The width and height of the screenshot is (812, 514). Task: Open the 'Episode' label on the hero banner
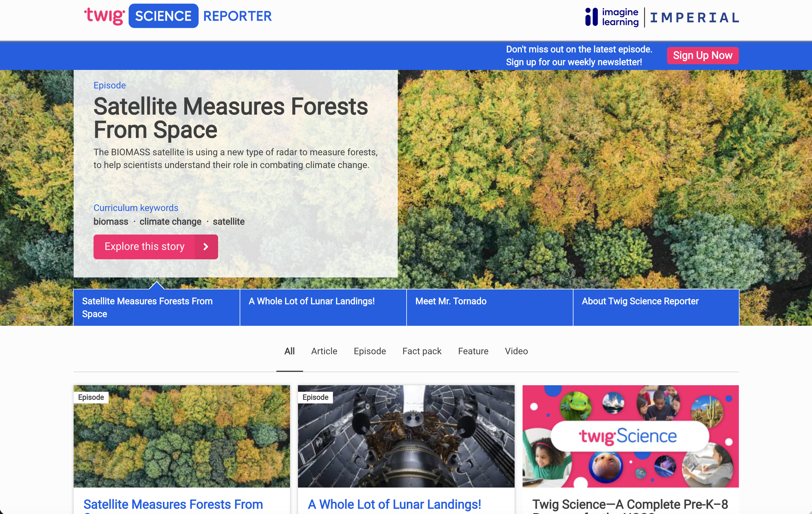[x=109, y=85]
